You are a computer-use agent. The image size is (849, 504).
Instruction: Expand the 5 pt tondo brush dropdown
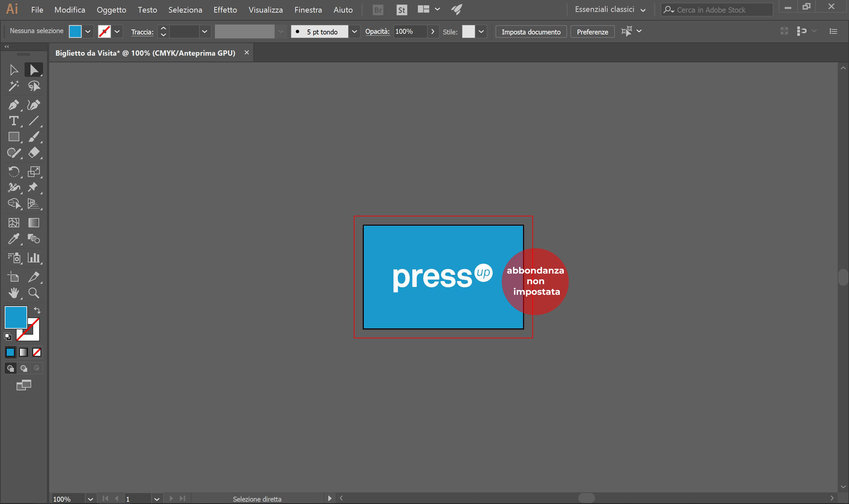(354, 31)
